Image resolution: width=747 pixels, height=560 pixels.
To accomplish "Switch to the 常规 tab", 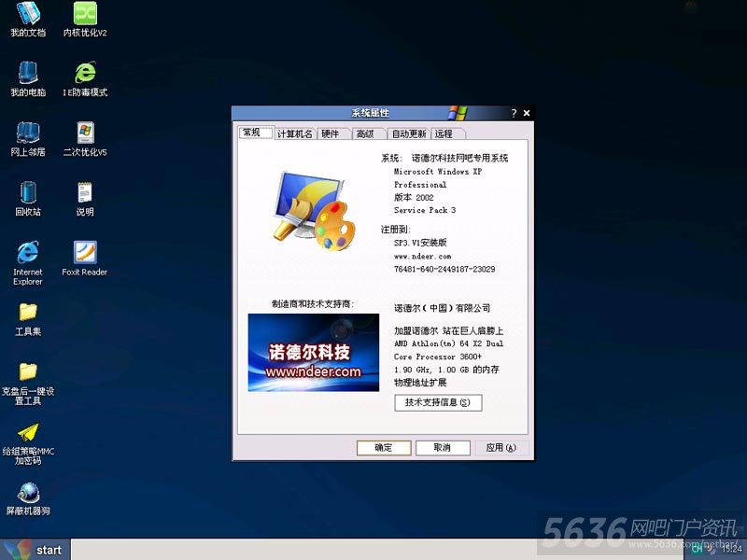I will pos(256,133).
